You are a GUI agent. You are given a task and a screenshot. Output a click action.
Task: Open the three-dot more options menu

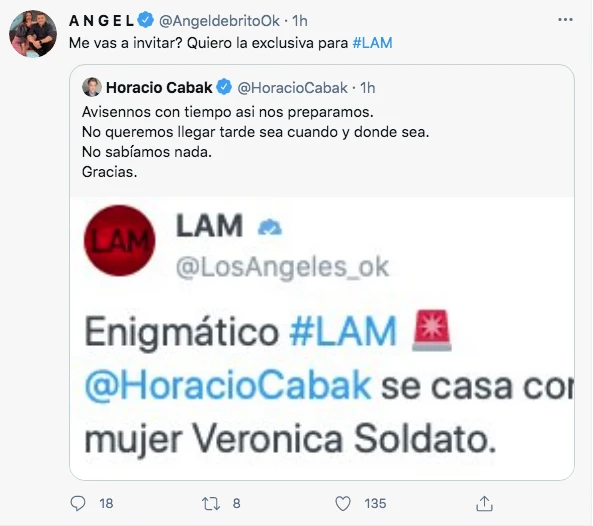[565, 20]
